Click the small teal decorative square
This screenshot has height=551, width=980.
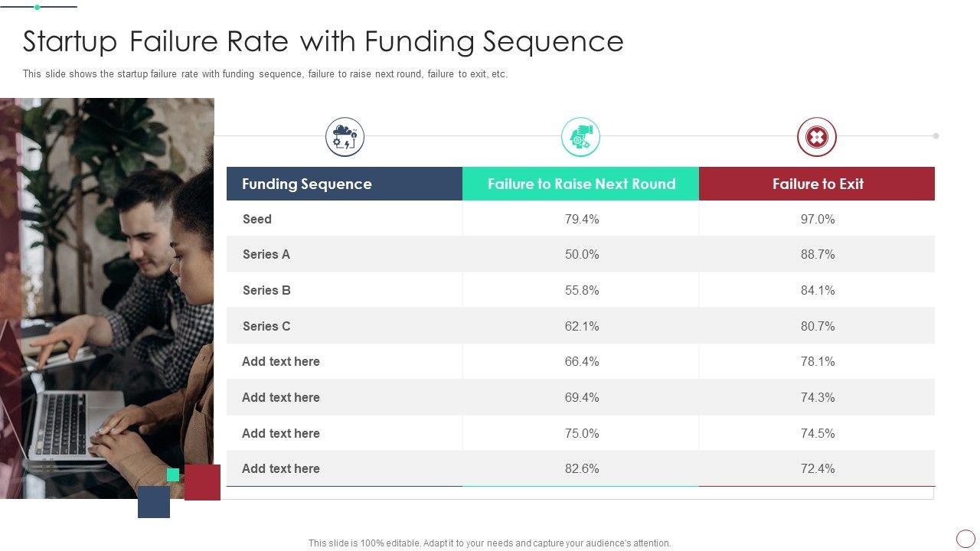(x=173, y=474)
